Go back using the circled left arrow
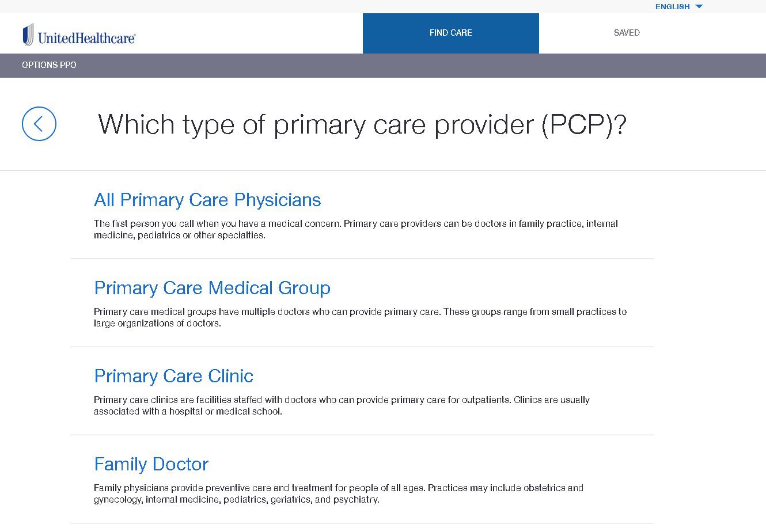Image resolution: width=766 pixels, height=532 pixels. click(39, 124)
